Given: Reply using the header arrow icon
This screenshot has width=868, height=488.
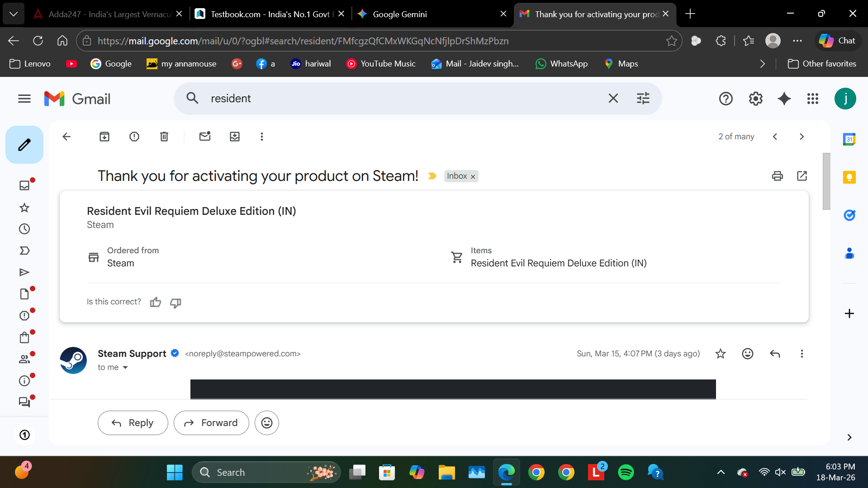Looking at the screenshot, I should pos(775,354).
